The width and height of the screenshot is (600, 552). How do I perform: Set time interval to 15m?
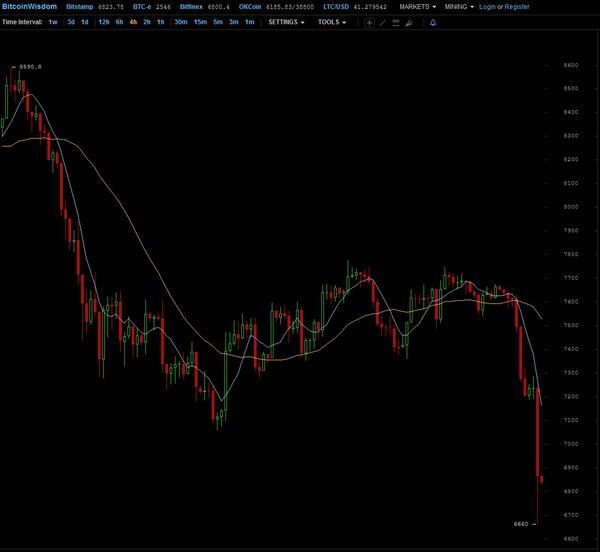tap(200, 22)
